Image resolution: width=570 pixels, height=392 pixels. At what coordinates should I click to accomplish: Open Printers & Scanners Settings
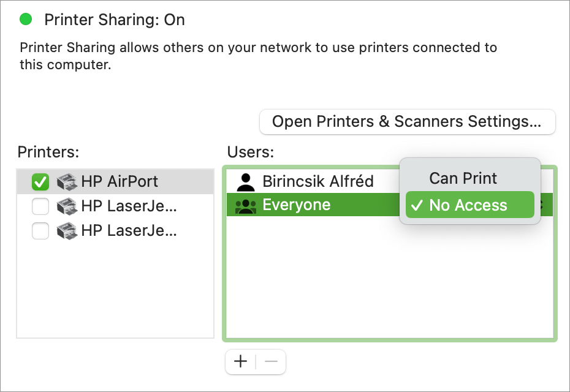tap(407, 122)
